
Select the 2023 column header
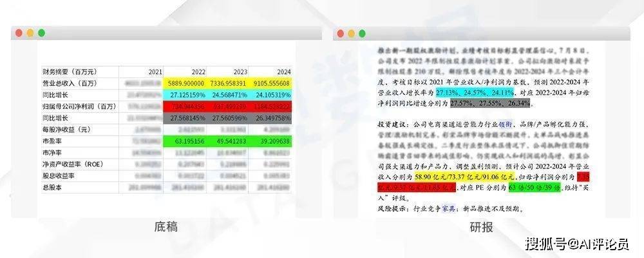tap(227, 72)
